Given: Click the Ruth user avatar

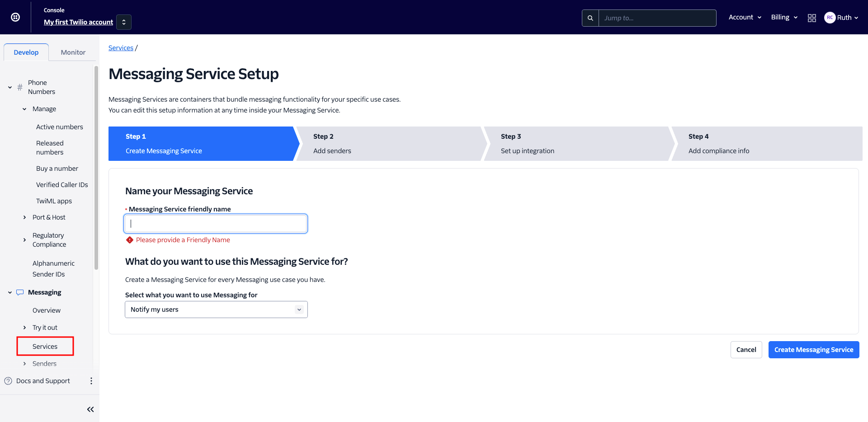Looking at the screenshot, I should pyautogui.click(x=830, y=18).
